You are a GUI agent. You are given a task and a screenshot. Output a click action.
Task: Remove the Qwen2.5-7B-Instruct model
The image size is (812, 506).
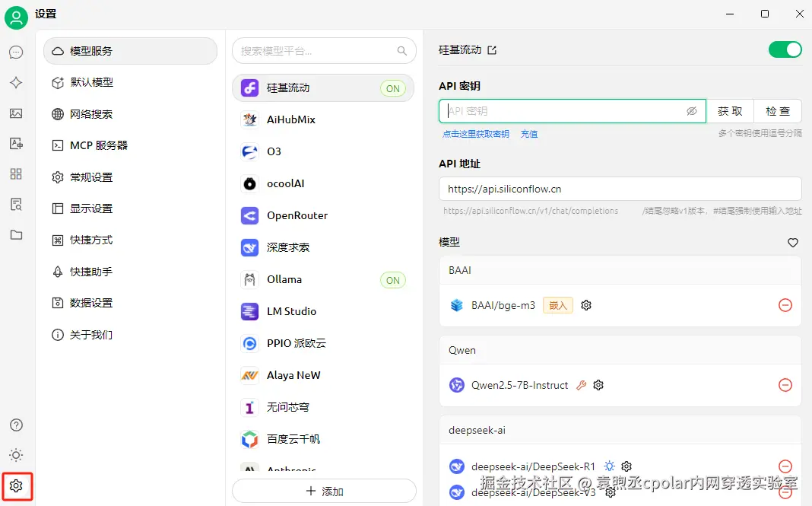coord(785,385)
